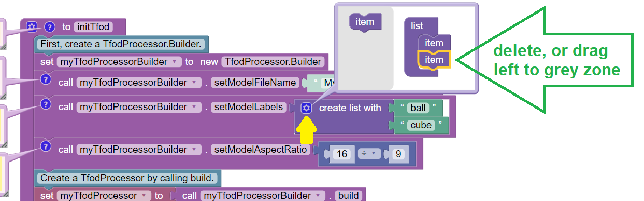
Task: Click the gear icon on create list block
Action: pos(307,108)
